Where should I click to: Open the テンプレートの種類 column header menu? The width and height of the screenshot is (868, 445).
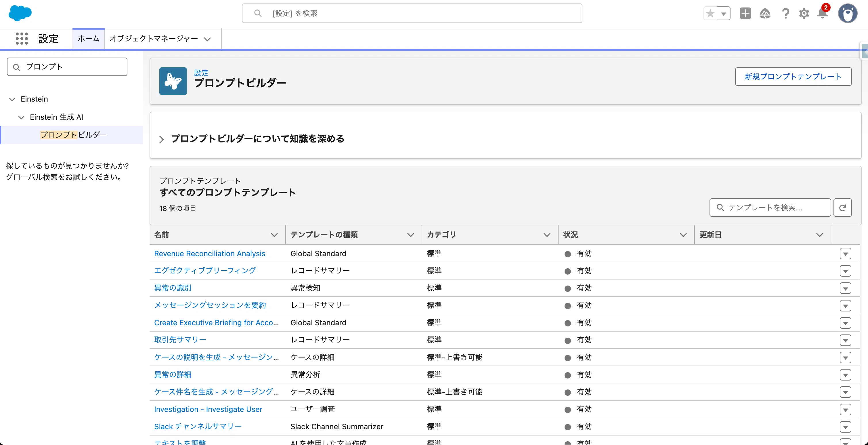click(410, 235)
